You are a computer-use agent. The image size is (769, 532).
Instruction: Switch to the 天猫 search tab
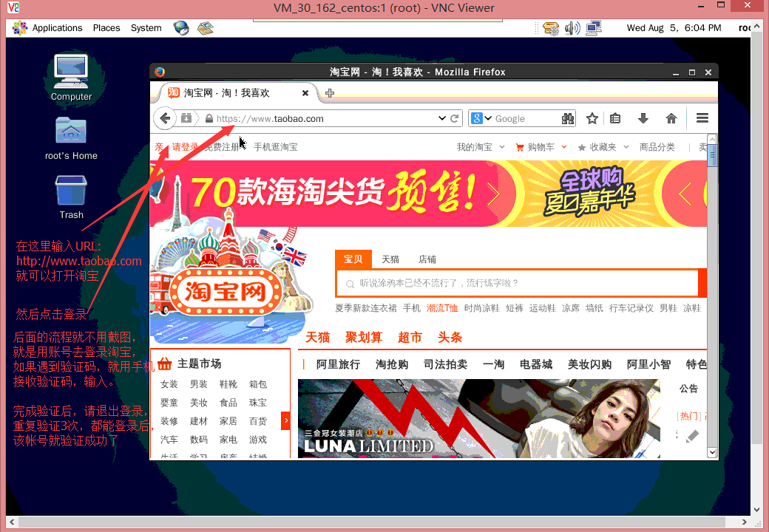390,259
